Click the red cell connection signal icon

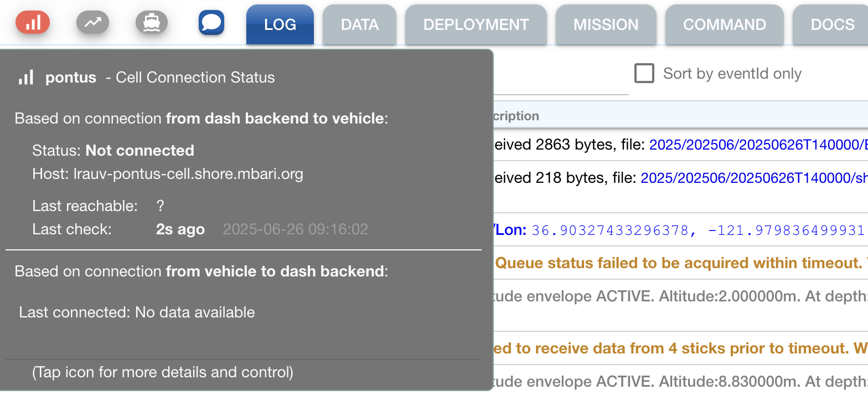pyautogui.click(x=33, y=23)
